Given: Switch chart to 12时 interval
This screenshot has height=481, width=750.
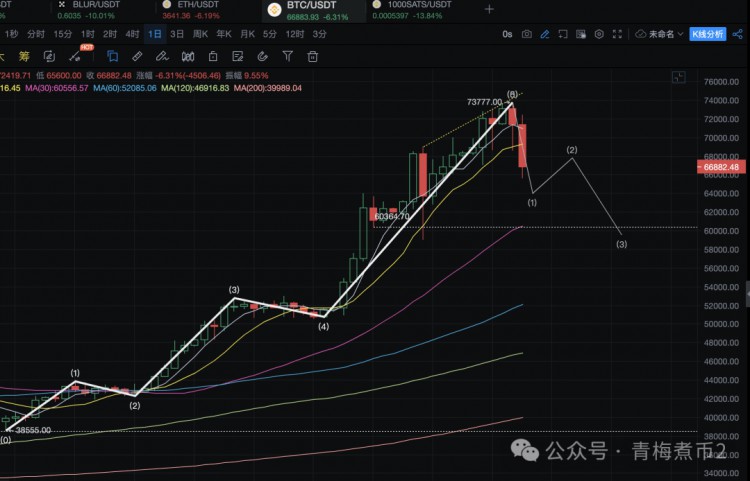Looking at the screenshot, I should coord(295,34).
